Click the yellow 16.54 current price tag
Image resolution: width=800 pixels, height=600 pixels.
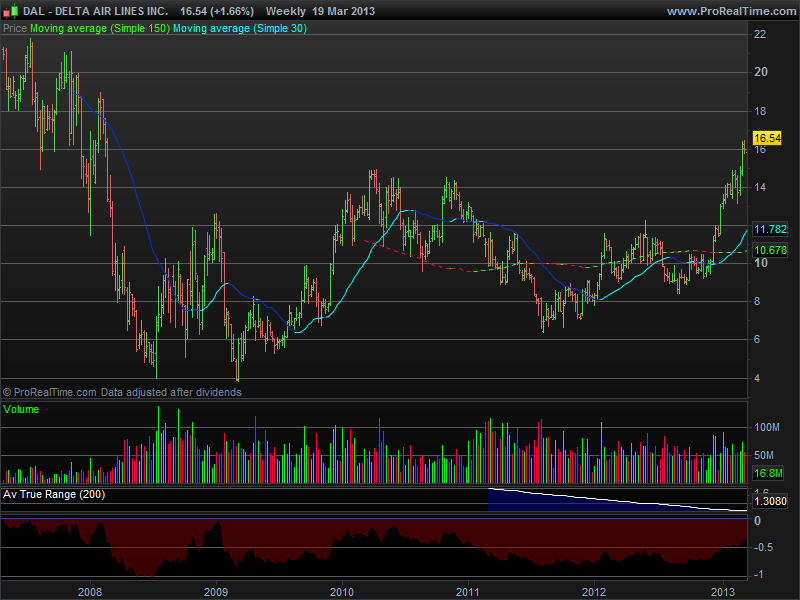pyautogui.click(x=766, y=138)
